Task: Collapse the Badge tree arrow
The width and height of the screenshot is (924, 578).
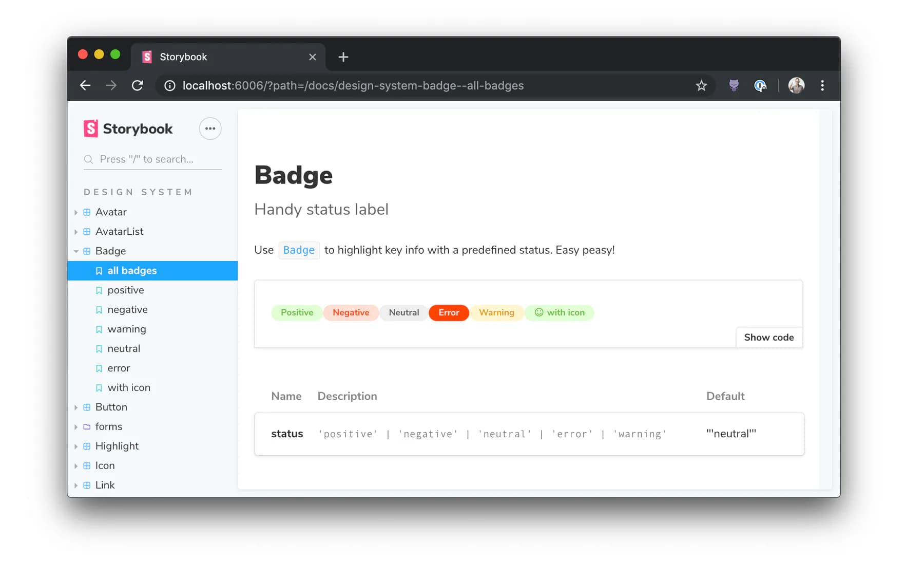Action: [76, 251]
